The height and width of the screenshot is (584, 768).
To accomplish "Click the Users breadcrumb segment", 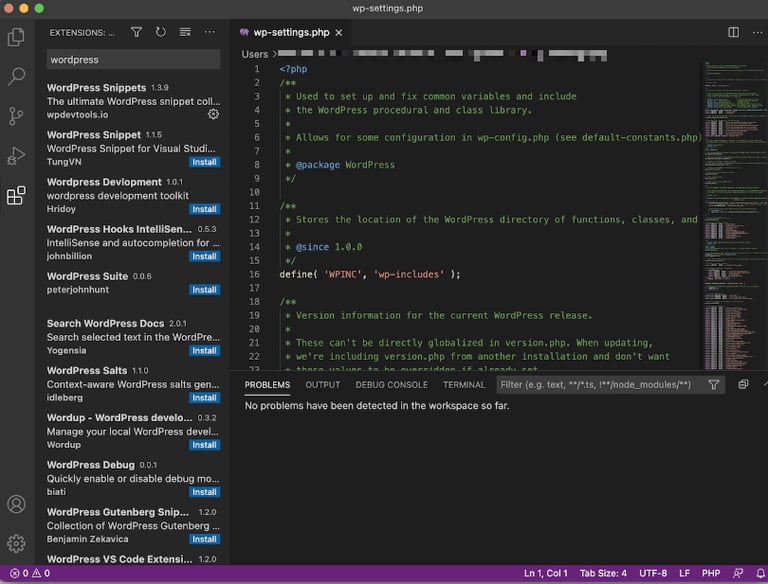I will [x=255, y=54].
